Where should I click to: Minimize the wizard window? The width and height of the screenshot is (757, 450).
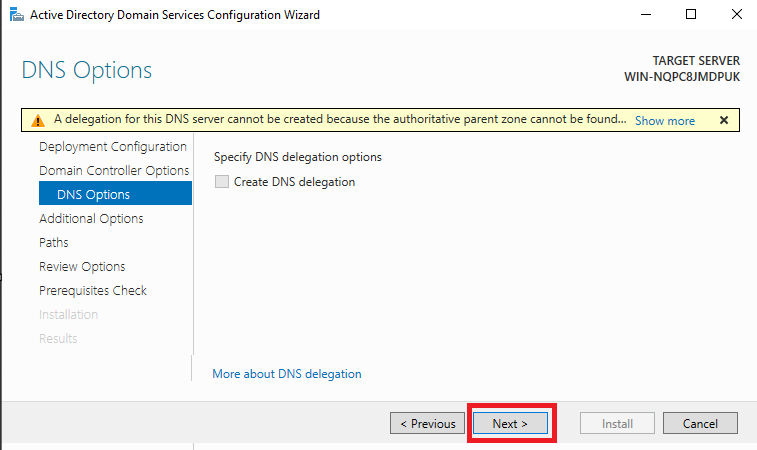point(646,14)
